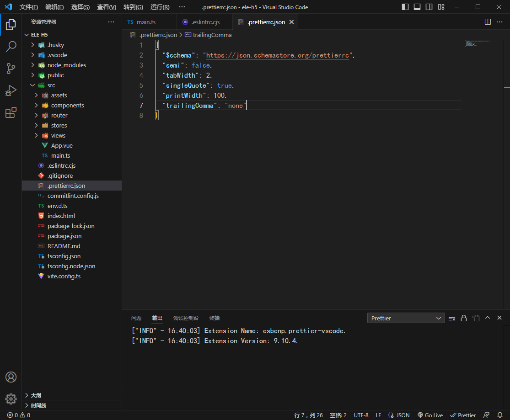Open the Accounts menu icon
Image resolution: width=510 pixels, height=420 pixels.
point(11,377)
